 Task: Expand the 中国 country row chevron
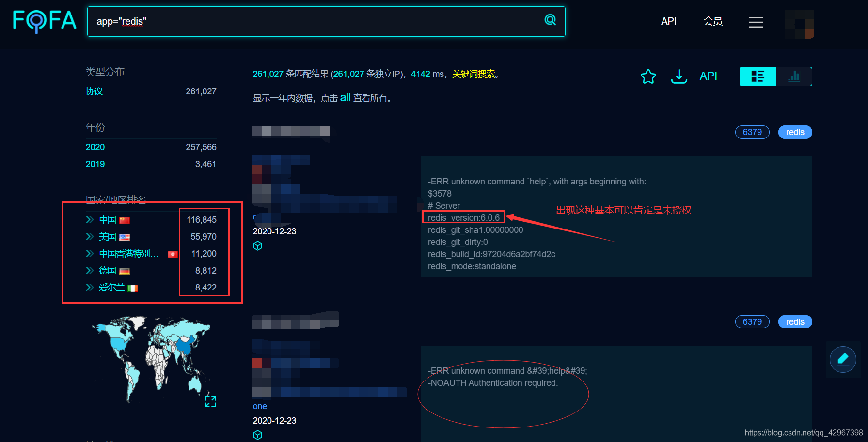90,220
